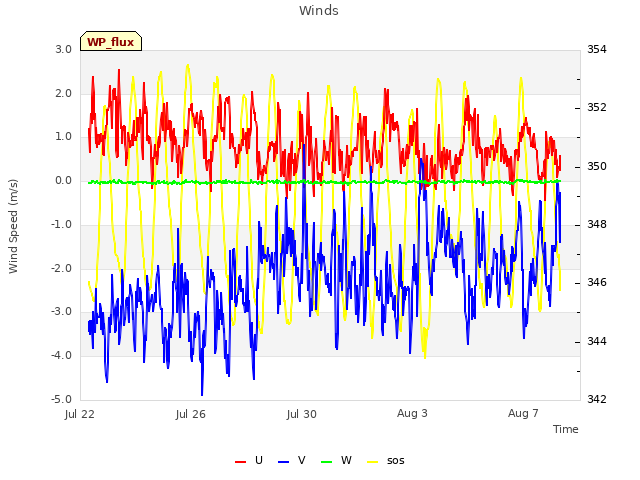The height and width of the screenshot is (480, 640).
Task: Click the red U legend color marker
Action: point(240,462)
